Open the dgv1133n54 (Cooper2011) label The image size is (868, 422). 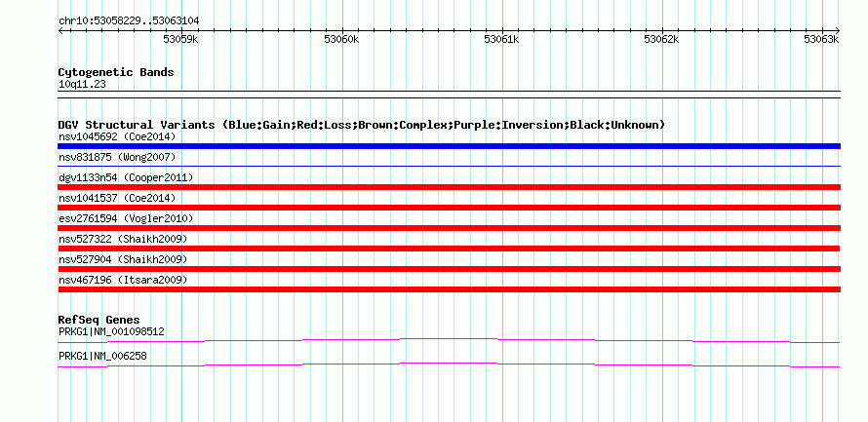click(x=126, y=177)
